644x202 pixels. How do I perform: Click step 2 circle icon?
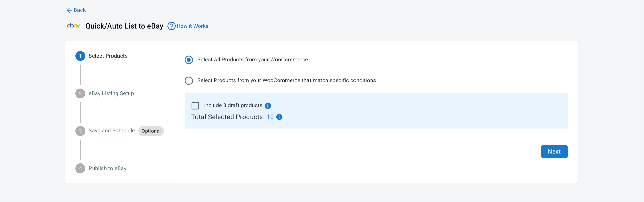point(80,93)
